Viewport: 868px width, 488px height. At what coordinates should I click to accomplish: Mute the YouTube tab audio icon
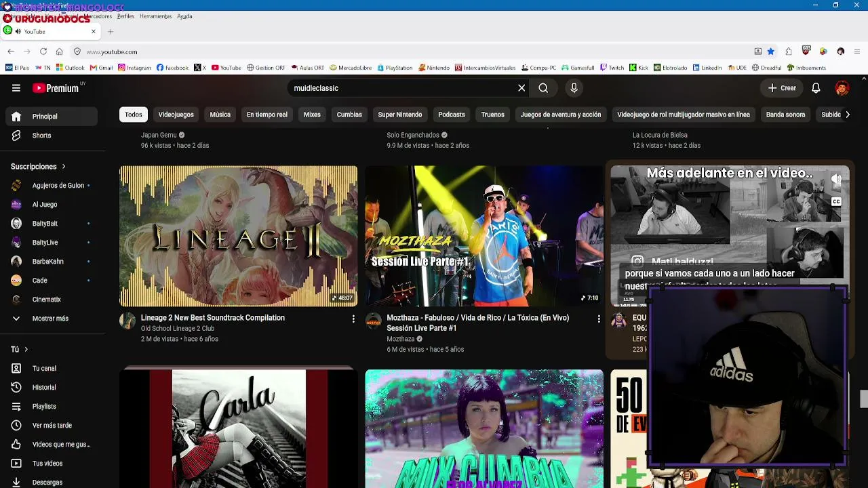tap(18, 31)
